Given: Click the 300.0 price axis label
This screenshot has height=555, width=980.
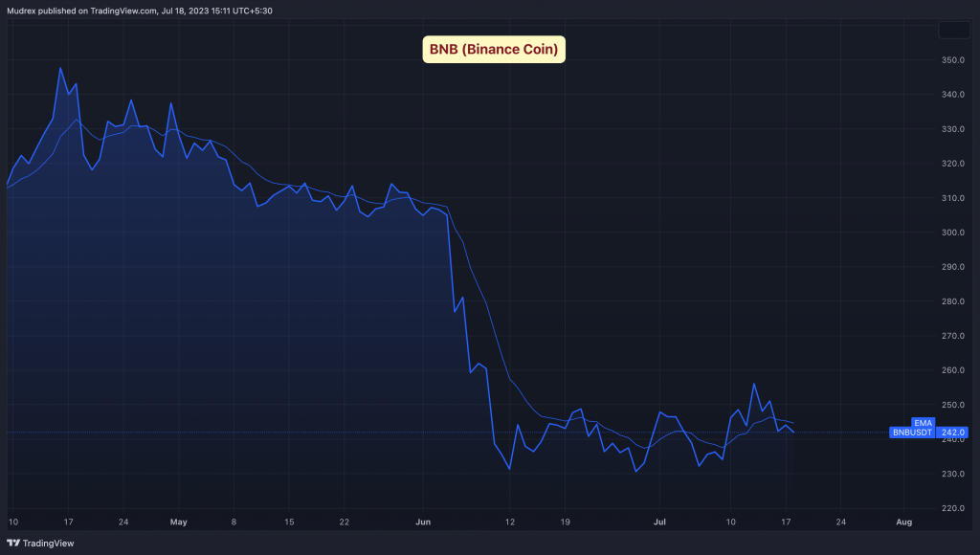Looking at the screenshot, I should (x=953, y=232).
